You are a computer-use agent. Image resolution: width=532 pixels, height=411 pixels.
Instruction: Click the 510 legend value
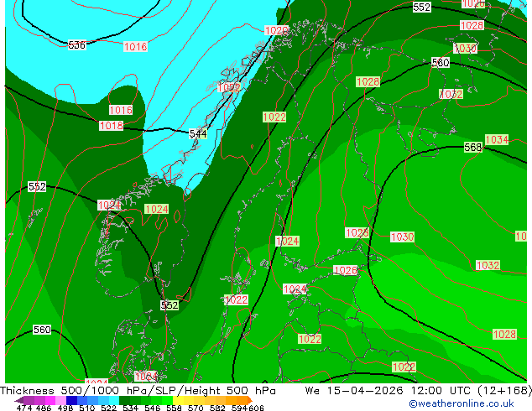click(87, 408)
